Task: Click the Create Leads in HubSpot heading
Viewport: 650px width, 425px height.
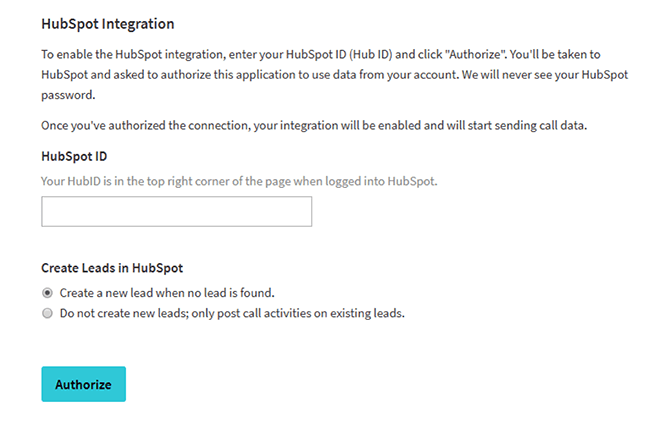Action: tap(112, 268)
